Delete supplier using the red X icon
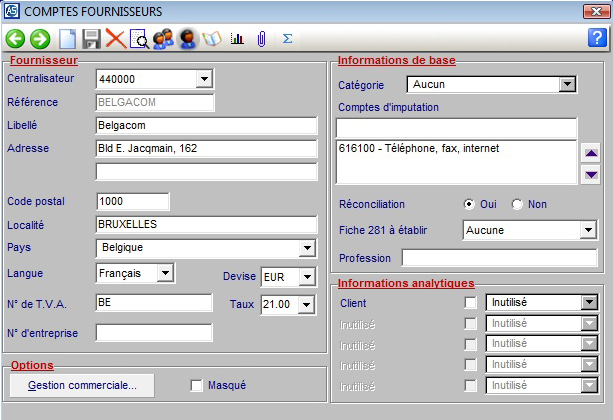613x420 pixels. (116, 39)
